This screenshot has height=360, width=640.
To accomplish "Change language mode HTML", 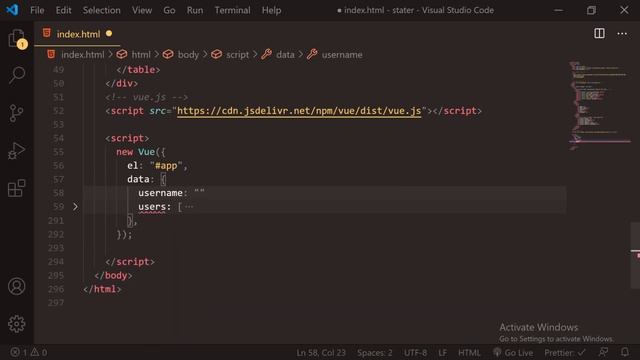I will (469, 352).
